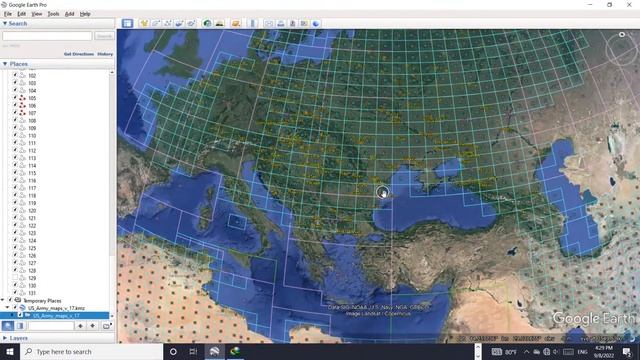Screen dimensions: 640x360
Task: Open the File menu
Action: (8, 14)
